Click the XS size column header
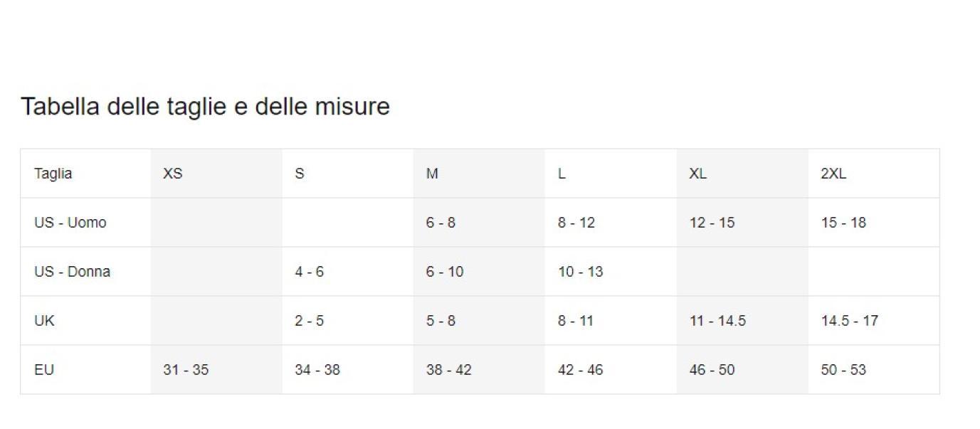Image resolution: width=980 pixels, height=429 pixels. tap(216, 174)
